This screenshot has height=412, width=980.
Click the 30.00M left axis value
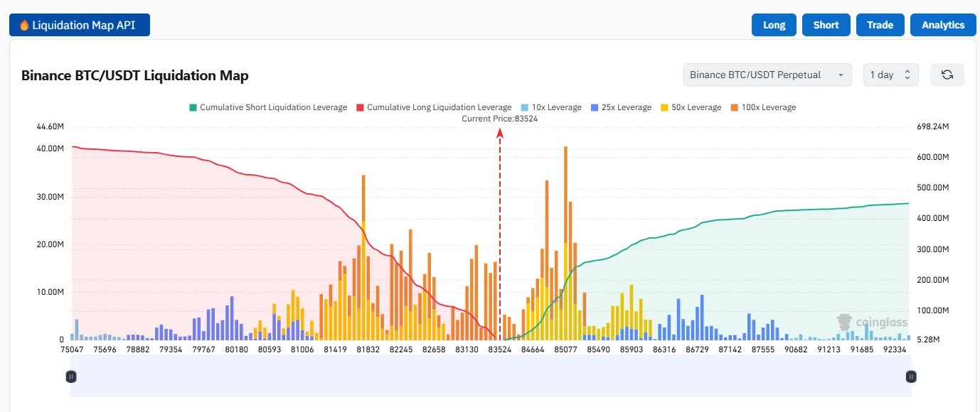[x=50, y=197]
